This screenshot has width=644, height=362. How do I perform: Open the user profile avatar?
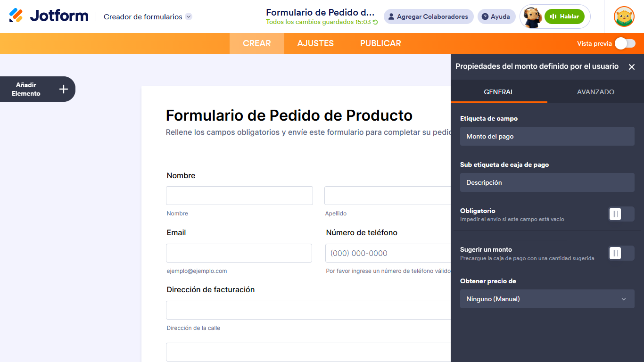point(624,16)
